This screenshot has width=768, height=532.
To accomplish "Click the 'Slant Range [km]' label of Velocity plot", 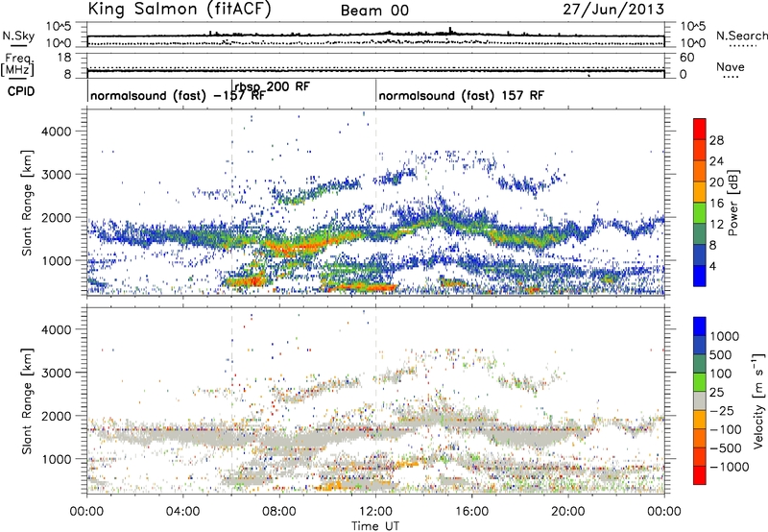I will (x=27, y=400).
